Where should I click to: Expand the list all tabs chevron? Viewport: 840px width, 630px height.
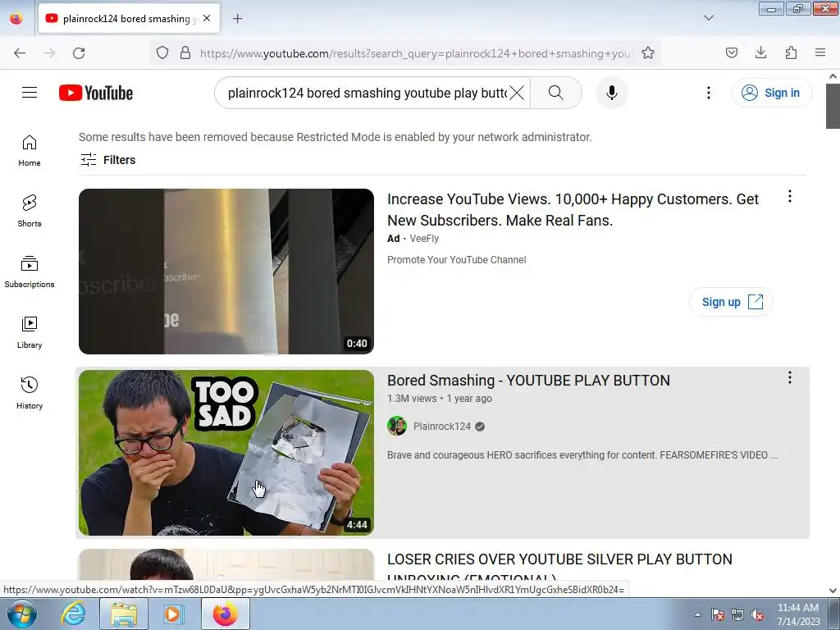708,18
